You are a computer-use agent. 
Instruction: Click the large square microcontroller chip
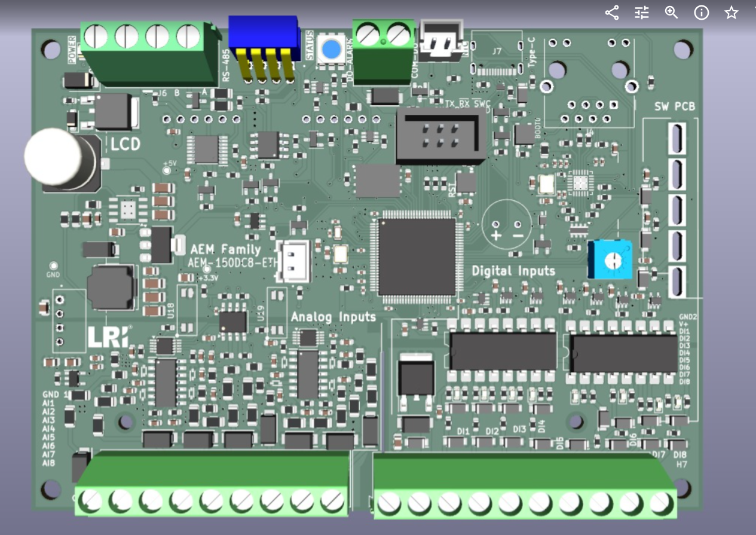pyautogui.click(x=417, y=256)
